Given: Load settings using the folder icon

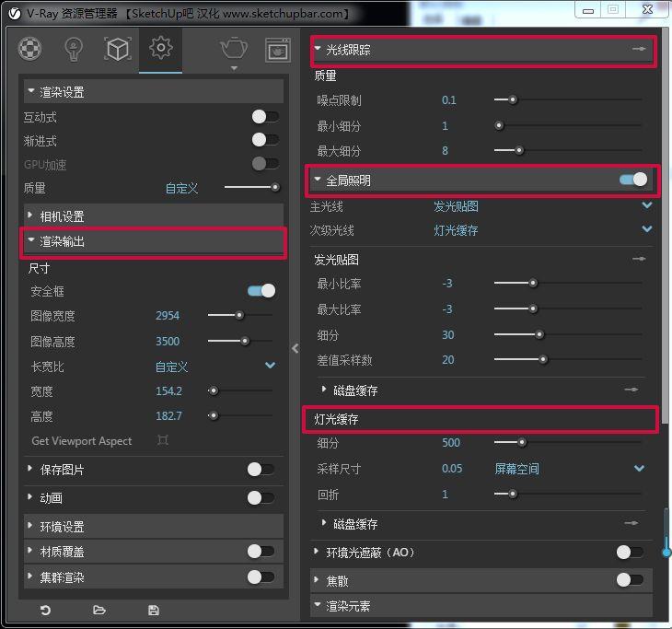Looking at the screenshot, I should pos(99,610).
